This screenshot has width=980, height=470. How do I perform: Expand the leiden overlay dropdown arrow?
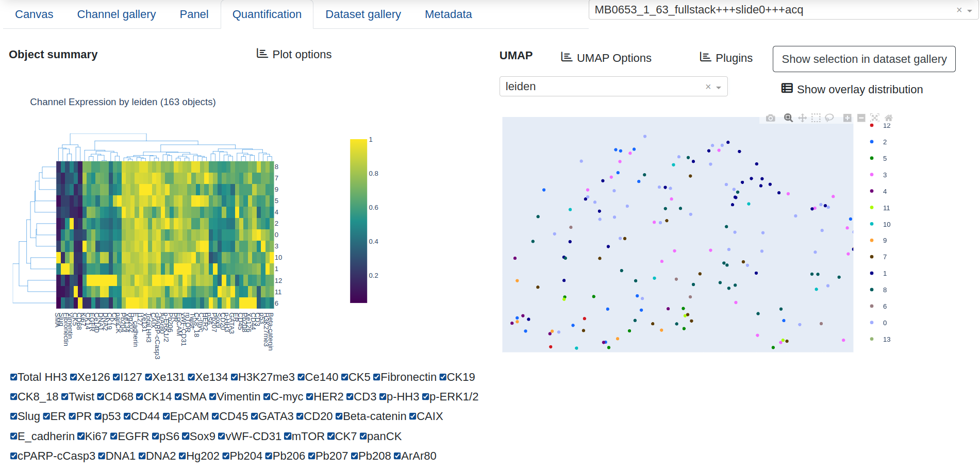coord(719,87)
